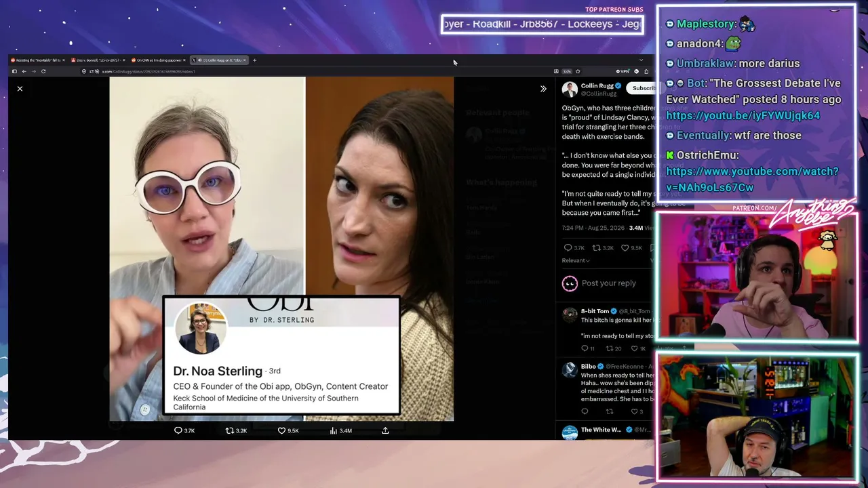Open view analytics icon below the video

pyautogui.click(x=334, y=430)
